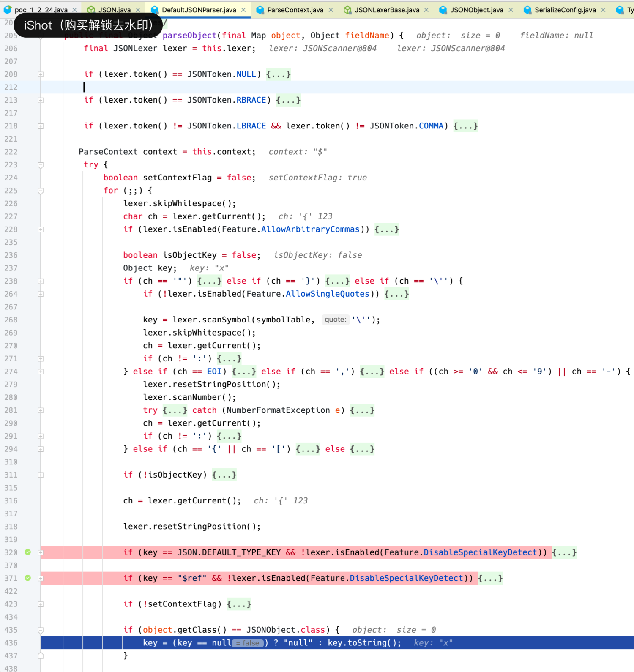Close the JSON.java tab
Viewport: 634px width, 672px height.
[138, 10]
